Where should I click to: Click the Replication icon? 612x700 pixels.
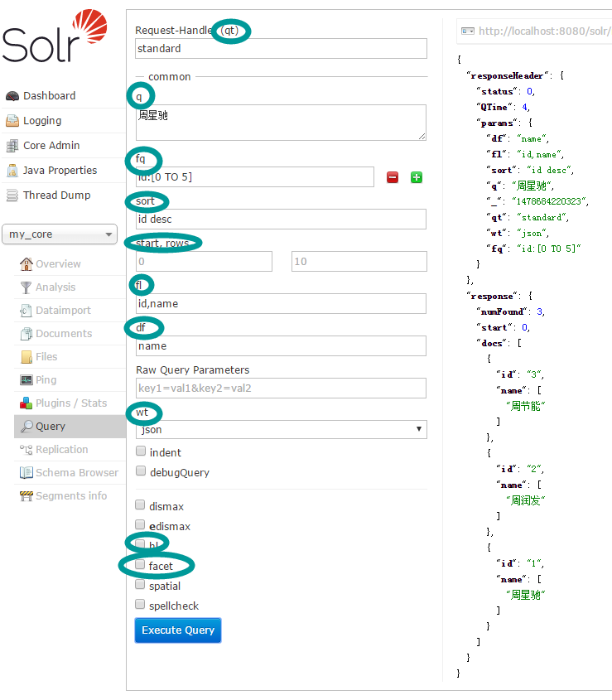point(27,450)
